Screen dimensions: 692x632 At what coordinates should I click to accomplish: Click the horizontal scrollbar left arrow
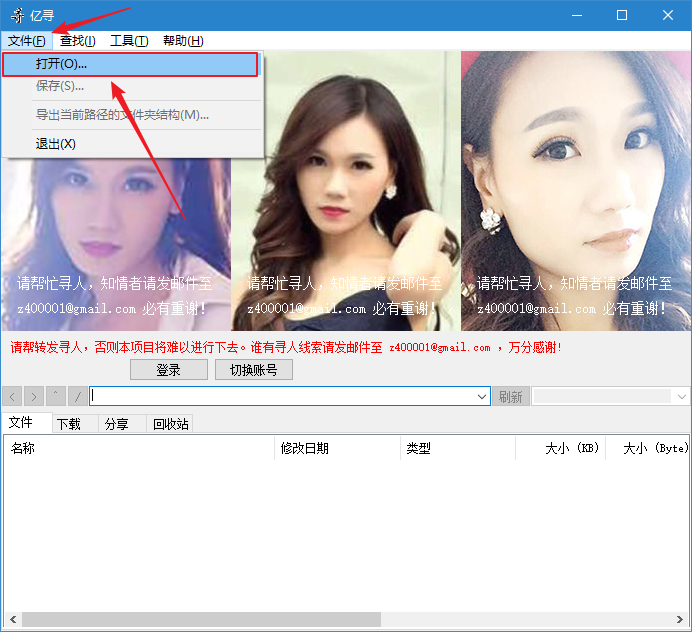13,619
